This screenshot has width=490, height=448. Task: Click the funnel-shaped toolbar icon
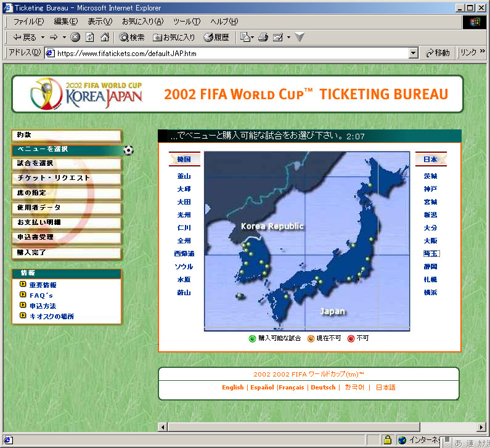[300, 38]
